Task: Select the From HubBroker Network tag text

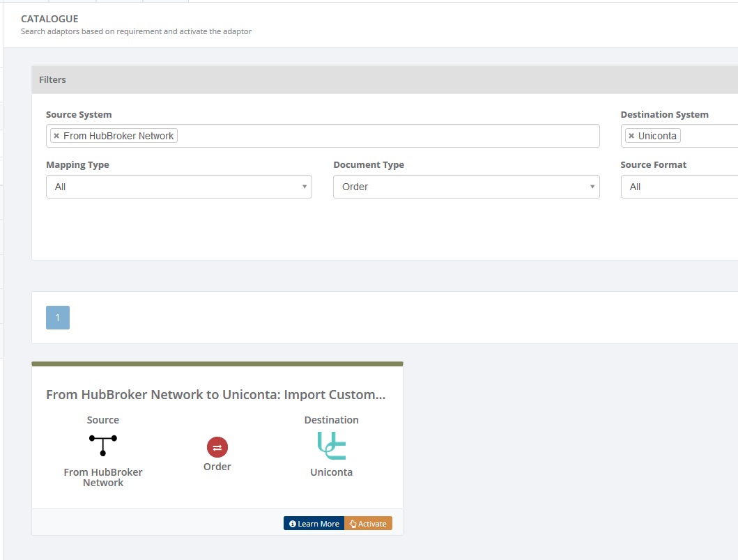Action: (118, 136)
